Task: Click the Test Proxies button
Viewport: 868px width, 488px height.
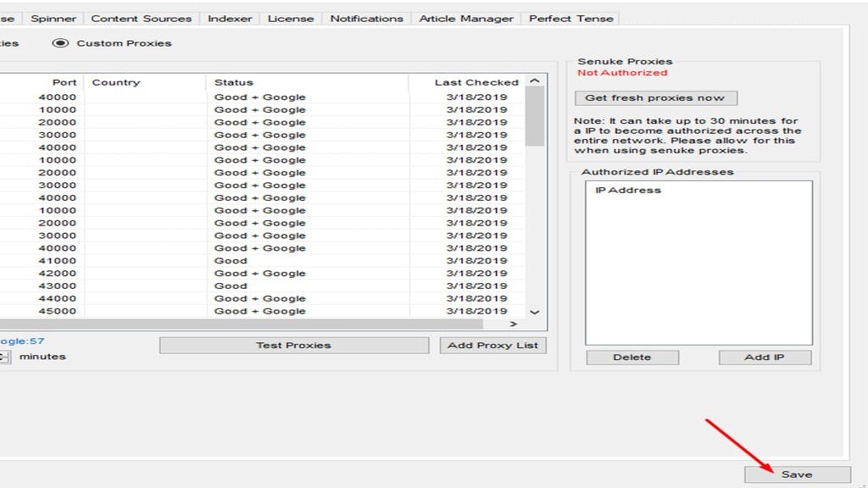Action: click(294, 346)
